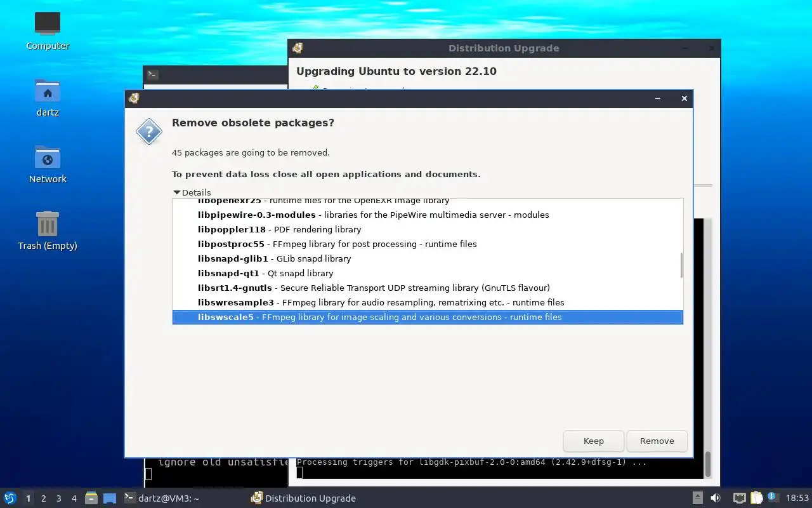812x508 pixels.
Task: Click the dialog title bar application icon
Action: coord(134,98)
